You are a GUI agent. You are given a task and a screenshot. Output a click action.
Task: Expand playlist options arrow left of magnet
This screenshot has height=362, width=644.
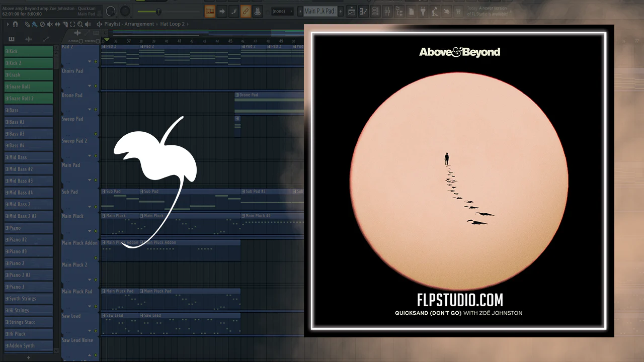pos(7,24)
